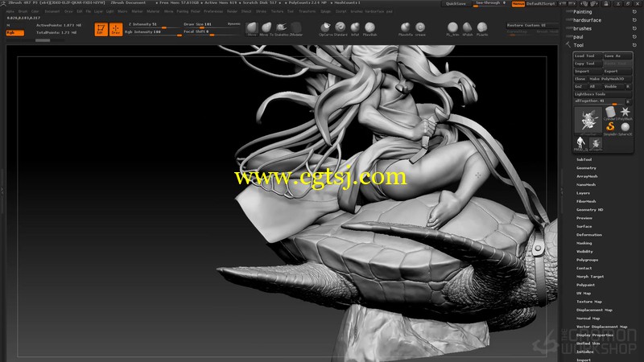
Task: Toggle Edit mode button
Action: (x=101, y=29)
